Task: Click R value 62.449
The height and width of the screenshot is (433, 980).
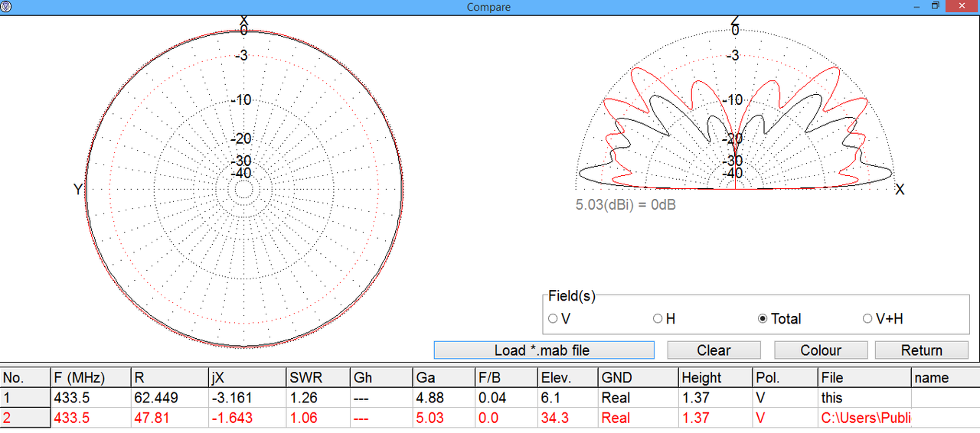Action: pyautogui.click(x=157, y=398)
